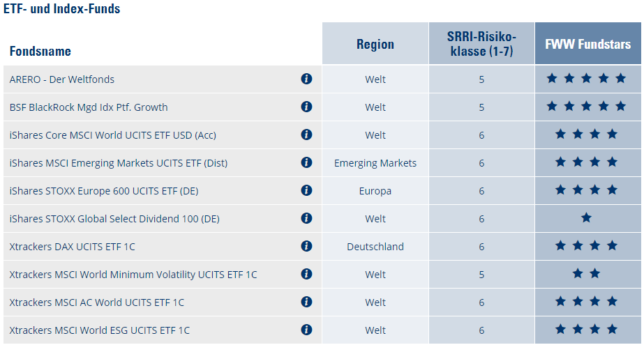Image resolution: width=644 pixels, height=345 pixels.
Task: Click the SRRI-Risikoklasse column header
Action: (x=481, y=44)
